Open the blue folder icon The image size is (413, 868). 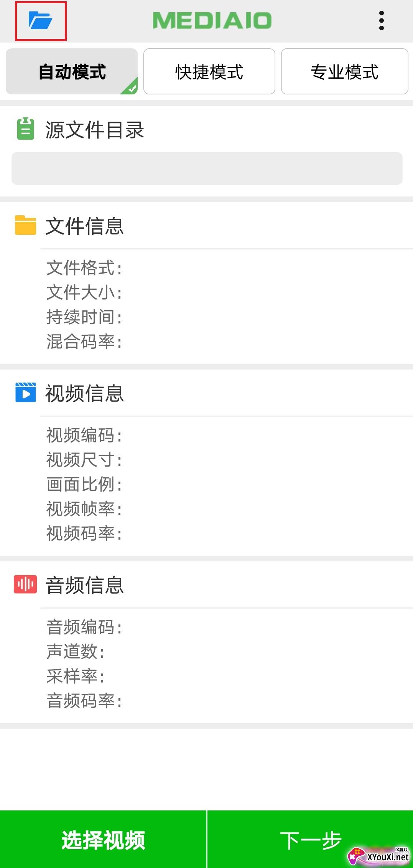(x=40, y=21)
